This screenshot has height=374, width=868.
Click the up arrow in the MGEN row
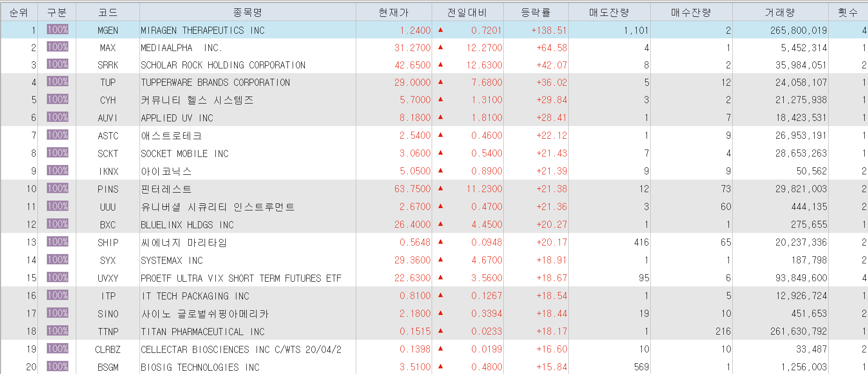point(441,30)
